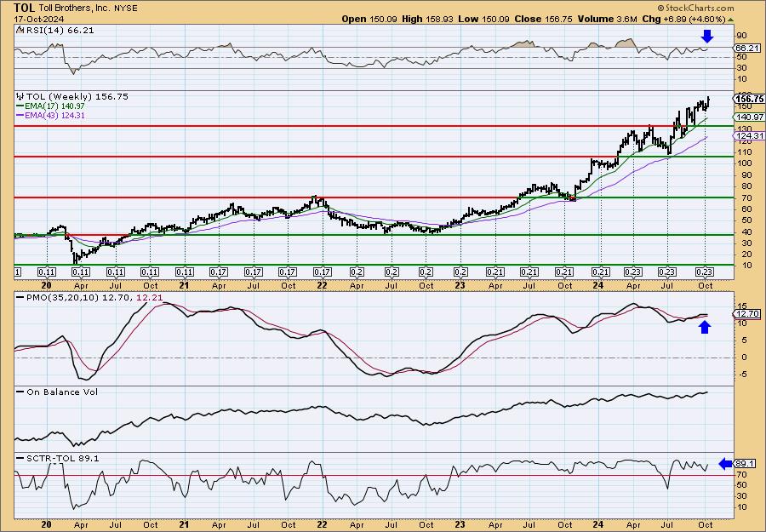Click the green line swatch for EMA(17)
Viewport: 766px width, 532px height.
[x=20, y=106]
